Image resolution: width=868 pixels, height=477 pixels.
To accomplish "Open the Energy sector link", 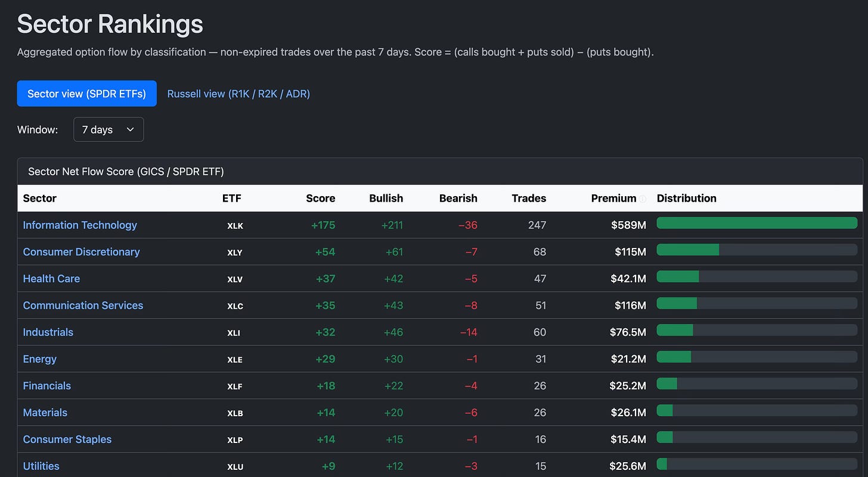I will click(40, 359).
